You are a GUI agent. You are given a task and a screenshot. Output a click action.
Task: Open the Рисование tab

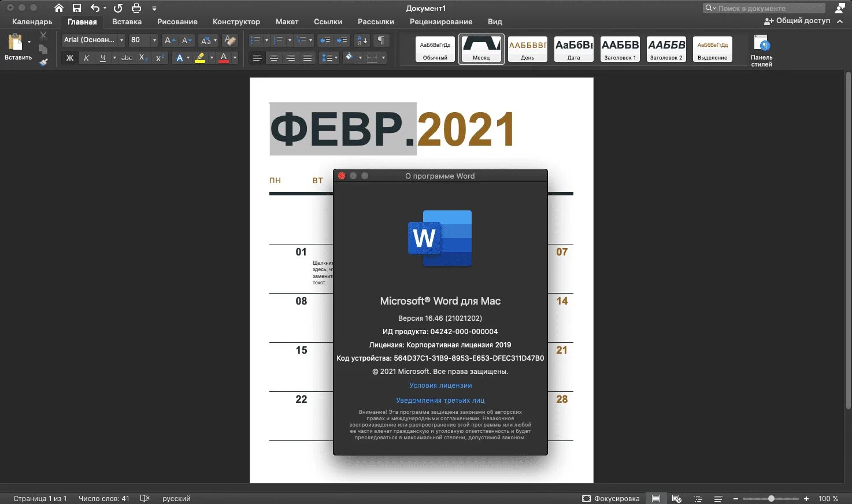tap(177, 21)
